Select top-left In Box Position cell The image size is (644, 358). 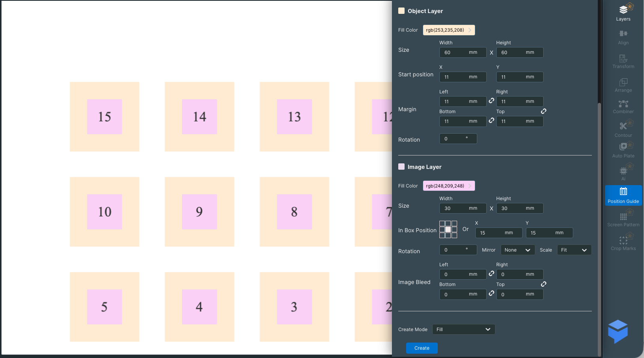(442, 224)
